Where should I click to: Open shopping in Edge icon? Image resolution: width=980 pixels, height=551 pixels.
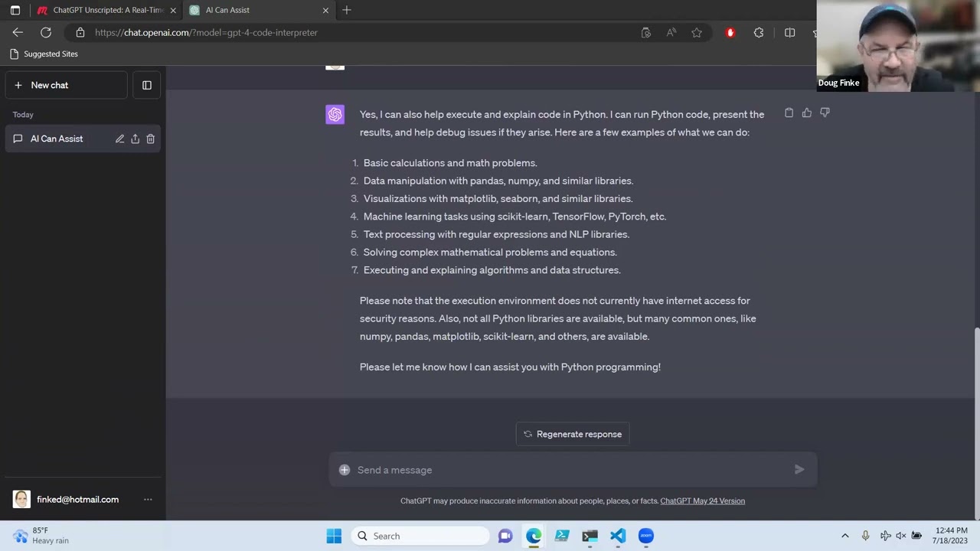[646, 33]
